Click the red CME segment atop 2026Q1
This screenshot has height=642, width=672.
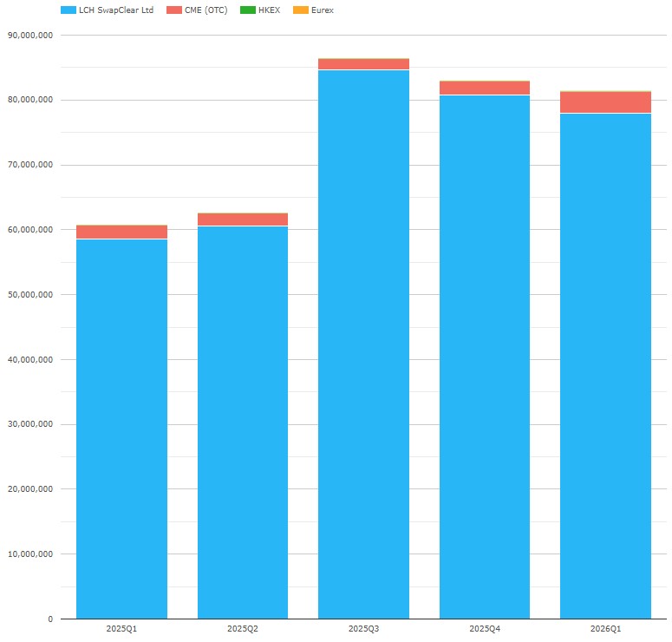click(605, 102)
